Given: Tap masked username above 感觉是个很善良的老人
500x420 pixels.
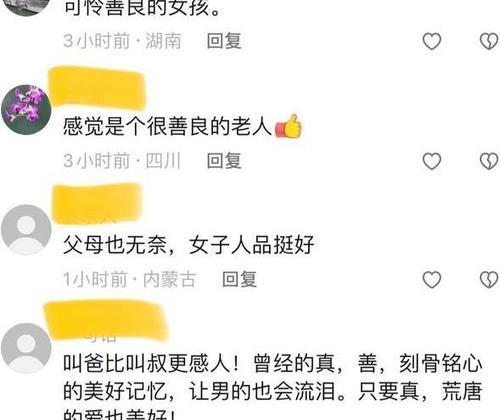Looking at the screenshot, I should tap(97, 88).
